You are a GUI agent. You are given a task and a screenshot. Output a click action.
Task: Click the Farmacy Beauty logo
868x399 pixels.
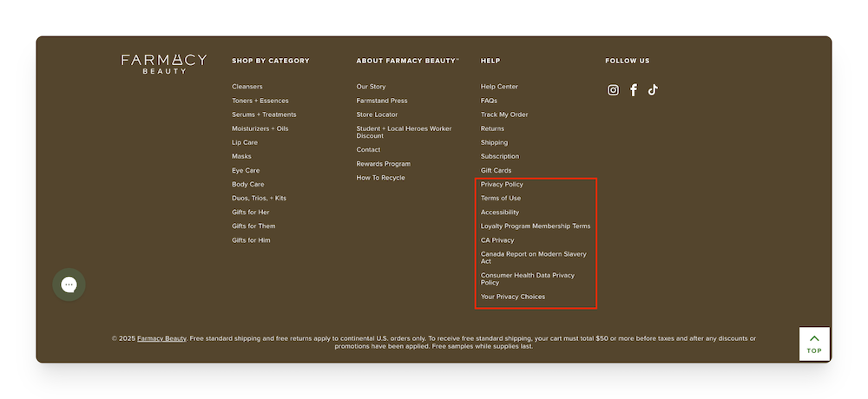[x=164, y=63]
